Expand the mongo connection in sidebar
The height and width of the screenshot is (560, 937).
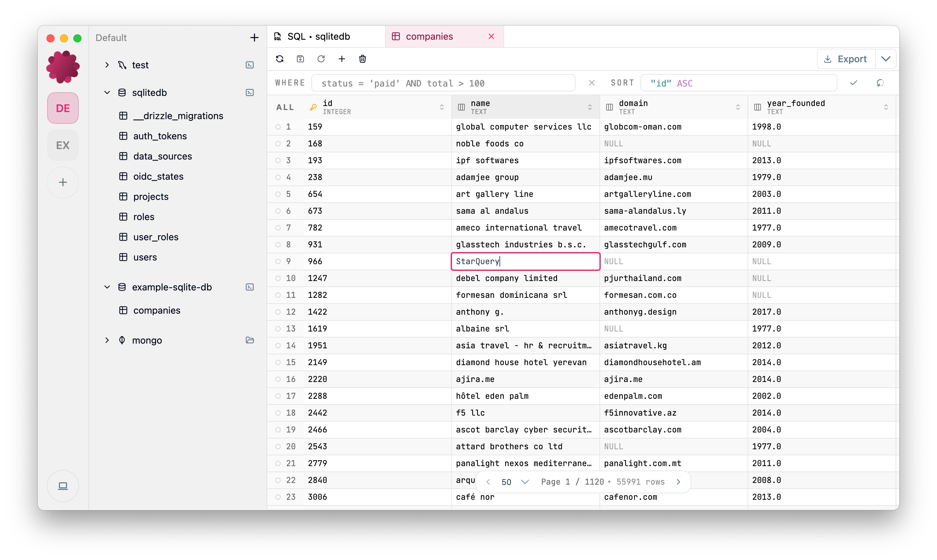(x=107, y=340)
